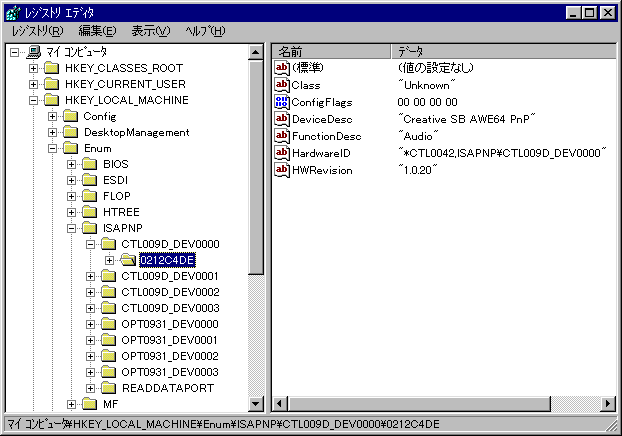Viewport: 622px width, 436px height.
Task: Click the HKEY_CURRENT_USER folder icon
Action: (x=52, y=84)
